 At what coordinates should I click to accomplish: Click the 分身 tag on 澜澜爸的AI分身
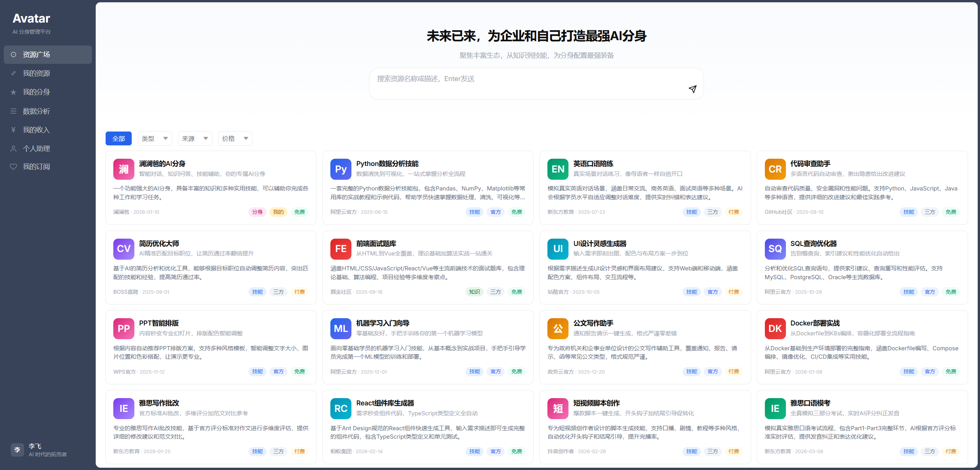tap(257, 212)
